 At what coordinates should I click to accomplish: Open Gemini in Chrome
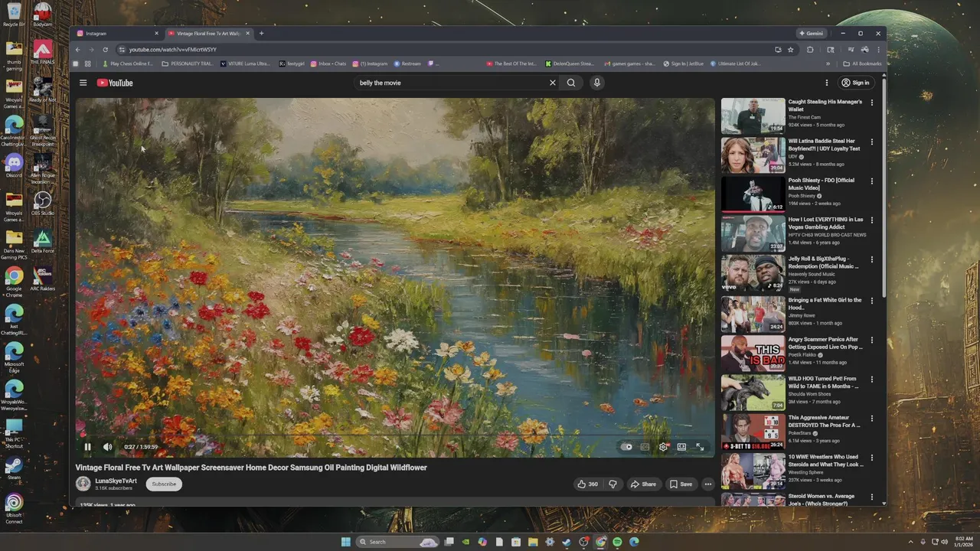811,34
